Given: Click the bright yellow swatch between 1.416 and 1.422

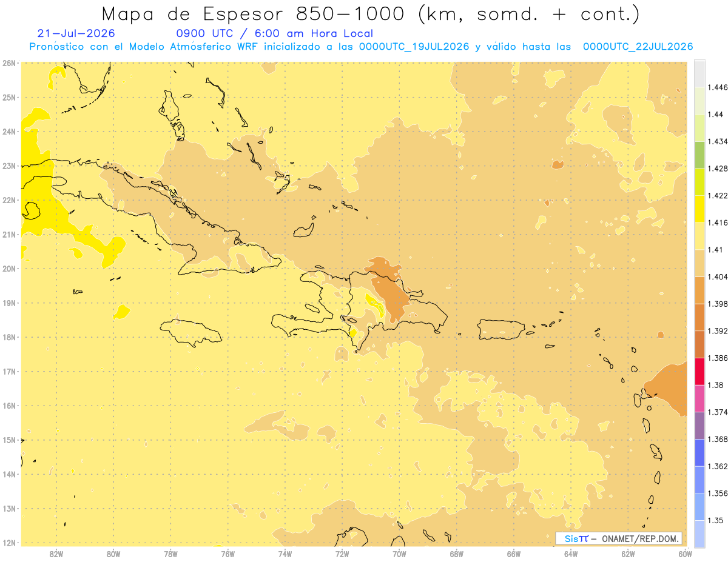Looking at the screenshot, I should click(x=699, y=209).
